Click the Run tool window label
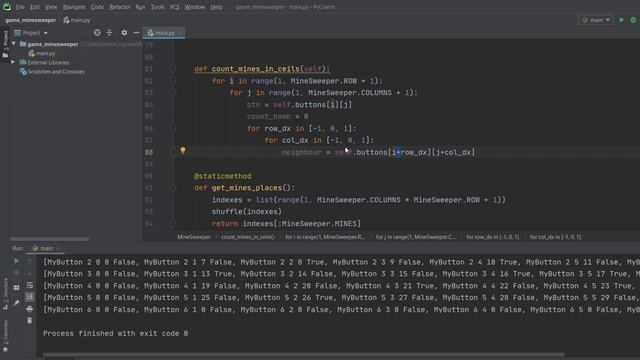640x360 pixels. (x=18, y=248)
